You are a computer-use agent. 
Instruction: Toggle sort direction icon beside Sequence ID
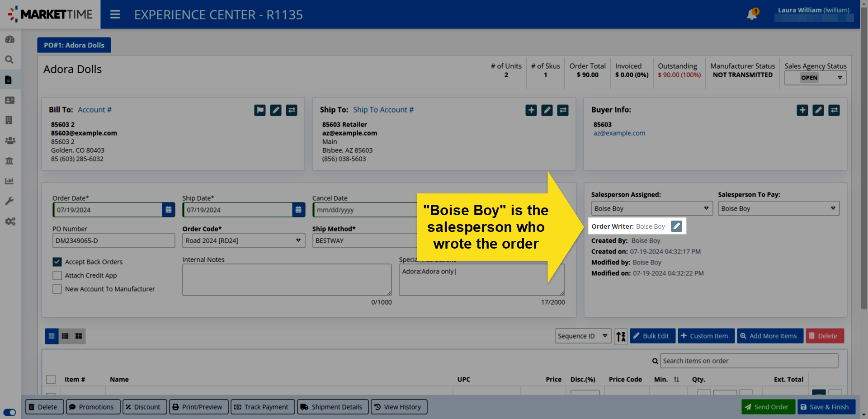tap(621, 336)
